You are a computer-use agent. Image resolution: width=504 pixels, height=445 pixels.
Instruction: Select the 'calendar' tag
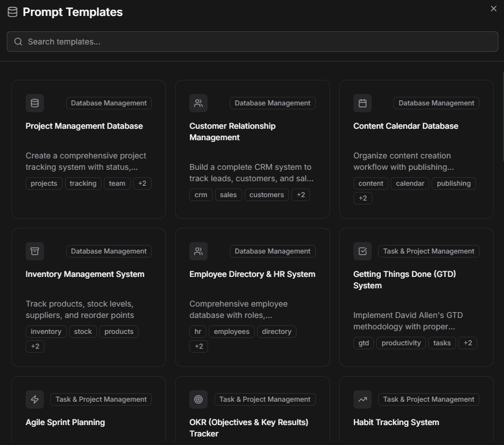pyautogui.click(x=410, y=183)
